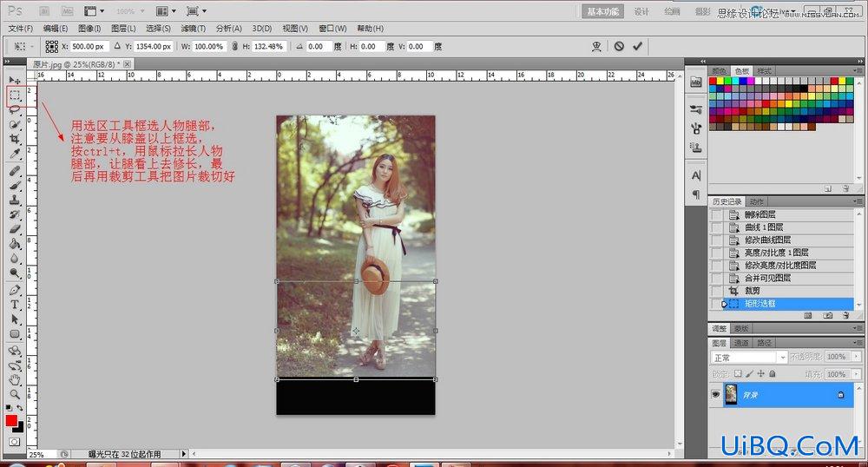This screenshot has width=868, height=467.
Task: Open opacity slider arrow
Action: 857,357
